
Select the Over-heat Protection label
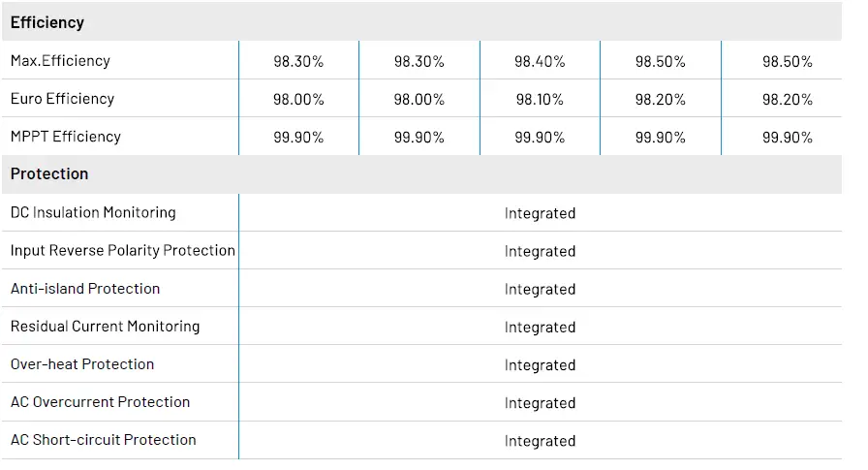point(82,364)
